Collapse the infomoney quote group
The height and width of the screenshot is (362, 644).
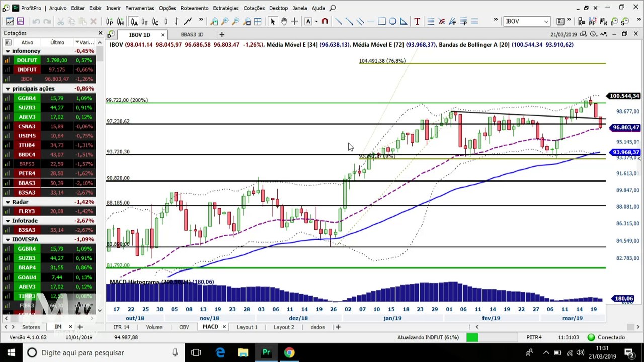[x=8, y=51]
